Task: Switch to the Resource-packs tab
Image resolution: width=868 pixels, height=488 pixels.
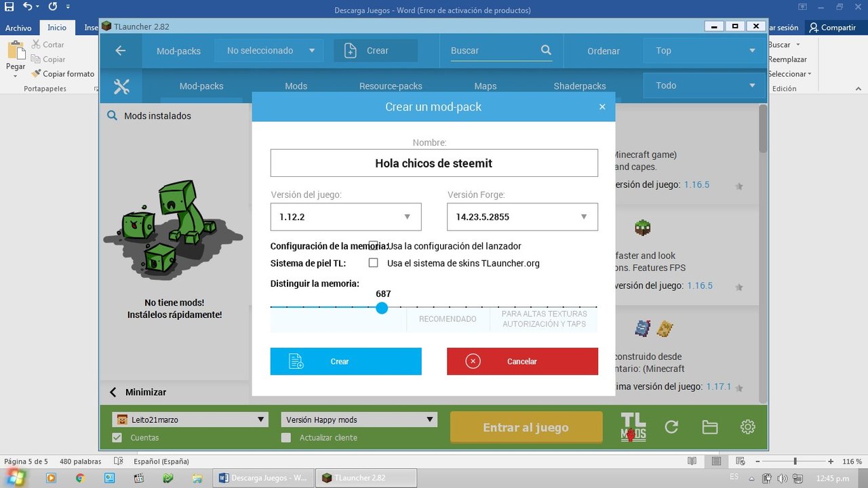Action: (x=391, y=86)
